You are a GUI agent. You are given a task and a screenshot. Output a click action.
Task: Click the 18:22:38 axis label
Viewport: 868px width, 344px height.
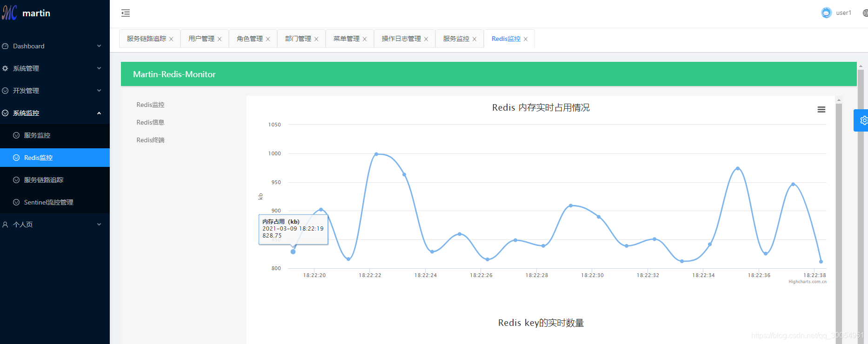[815, 275]
